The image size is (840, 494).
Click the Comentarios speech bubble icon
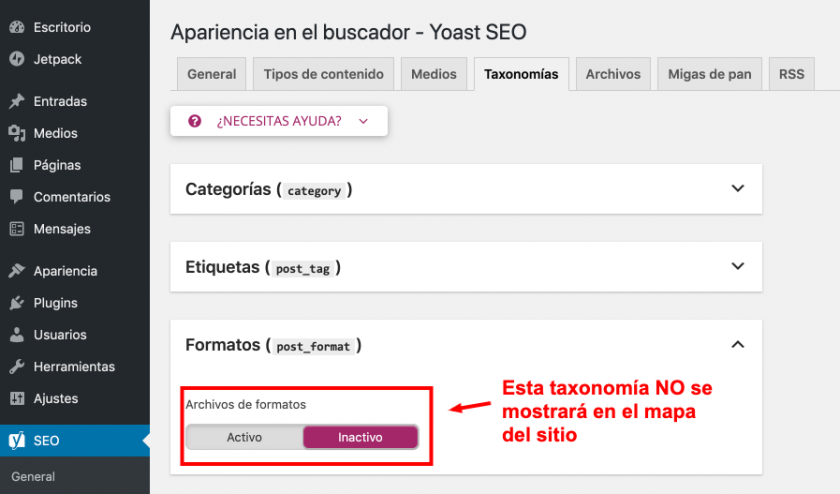point(17,197)
